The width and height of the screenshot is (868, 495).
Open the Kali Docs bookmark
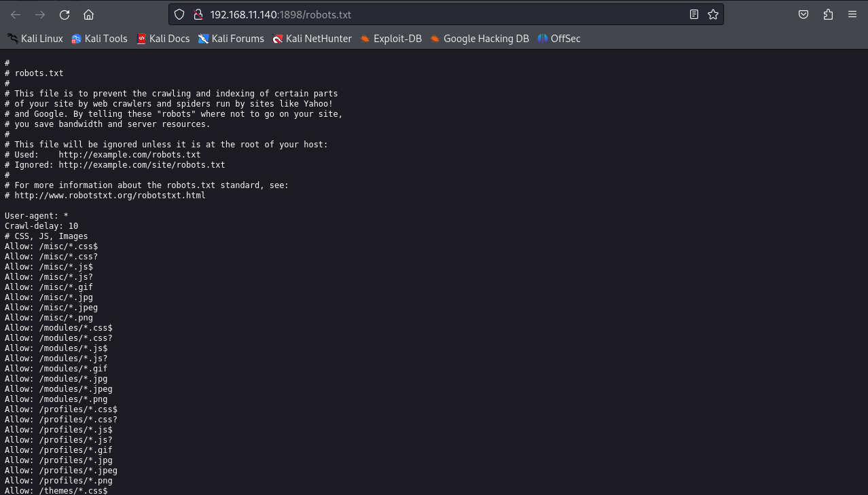[x=163, y=39]
